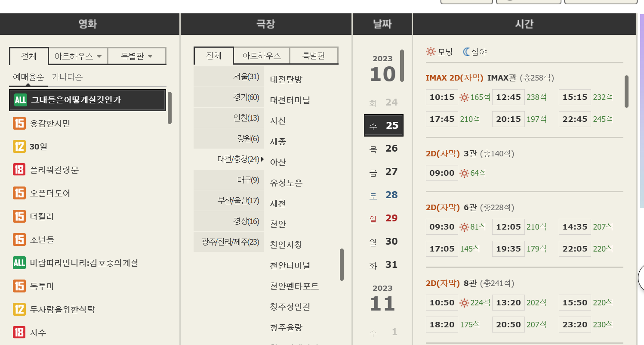The image size is (644, 345).
Task: Click the morning sun icon next to 10:15
Action: 464,97
